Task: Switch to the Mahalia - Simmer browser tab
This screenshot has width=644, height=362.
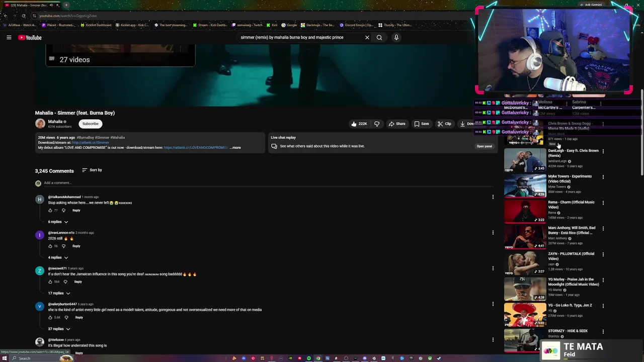Action: point(30,5)
